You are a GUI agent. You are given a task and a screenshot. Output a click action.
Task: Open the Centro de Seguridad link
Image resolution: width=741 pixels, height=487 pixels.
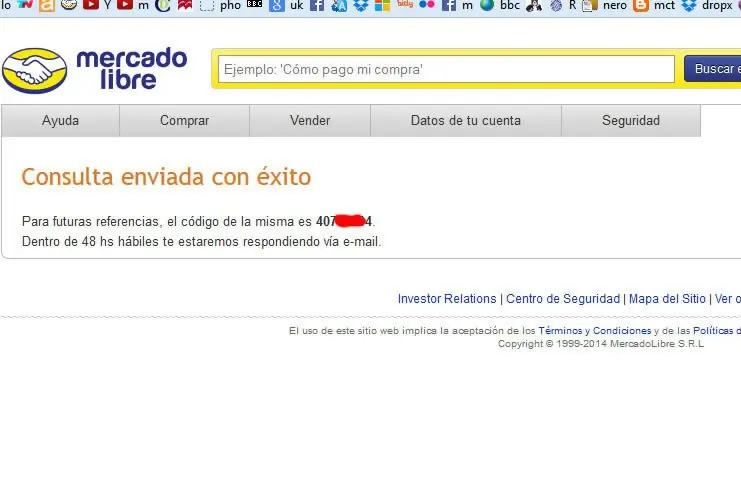(563, 299)
